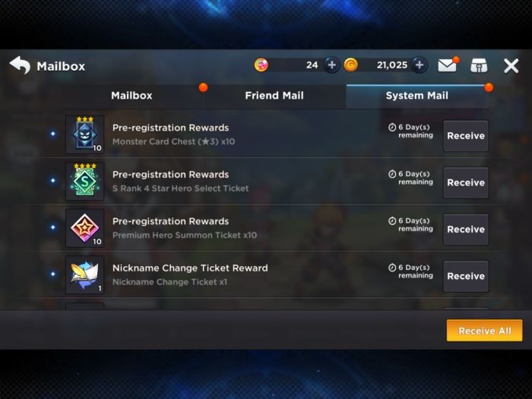This screenshot has width=532, height=399.
Task: Receive the Monster Card Chest reward
Action: [466, 136]
